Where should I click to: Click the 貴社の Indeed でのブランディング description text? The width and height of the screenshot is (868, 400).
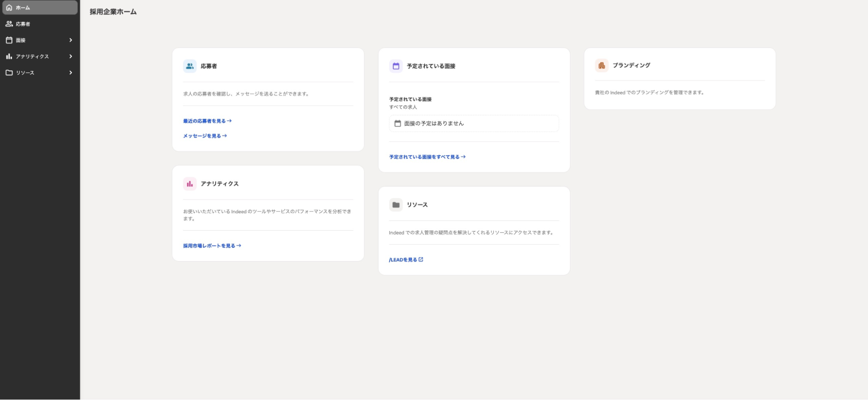[x=649, y=93]
